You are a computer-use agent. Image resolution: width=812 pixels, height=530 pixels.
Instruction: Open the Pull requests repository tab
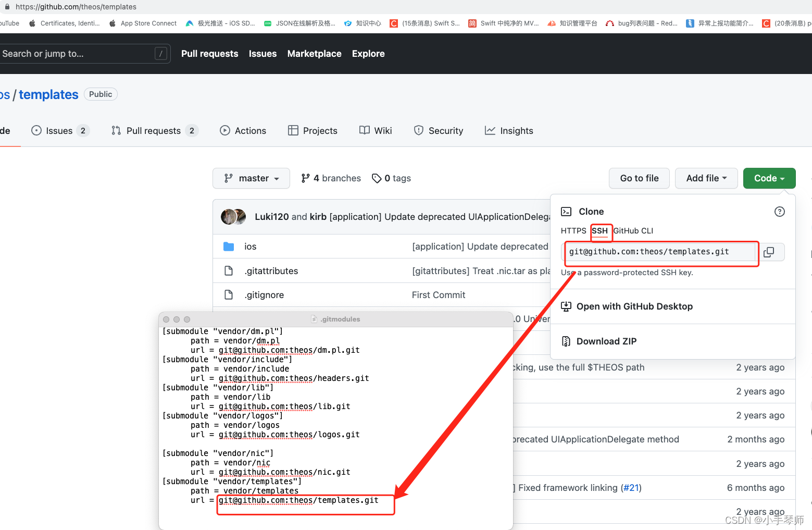[x=155, y=131]
